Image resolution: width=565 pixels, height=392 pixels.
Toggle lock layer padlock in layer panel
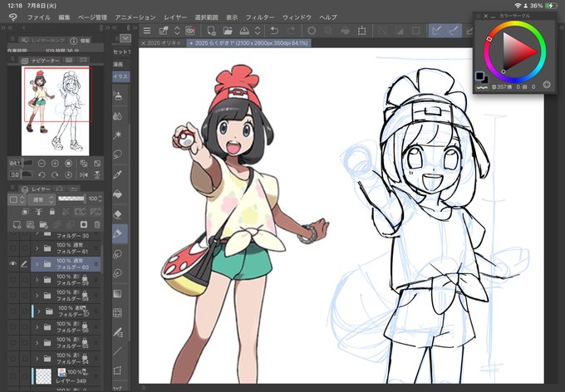point(52,212)
